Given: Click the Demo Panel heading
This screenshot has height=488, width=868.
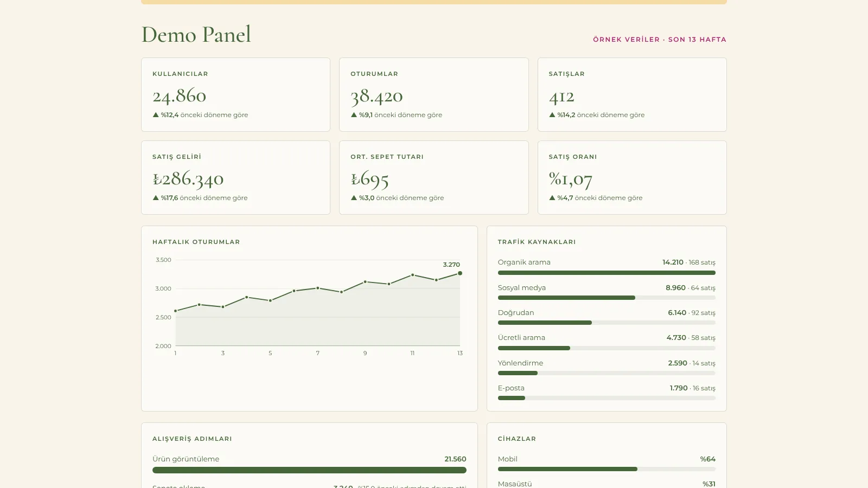Looking at the screenshot, I should [x=196, y=35].
